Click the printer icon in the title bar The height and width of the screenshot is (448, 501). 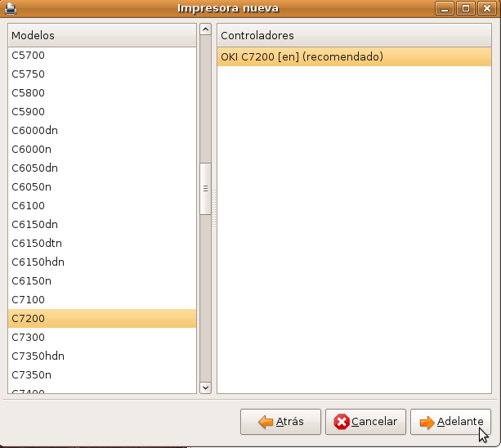pos(11,8)
